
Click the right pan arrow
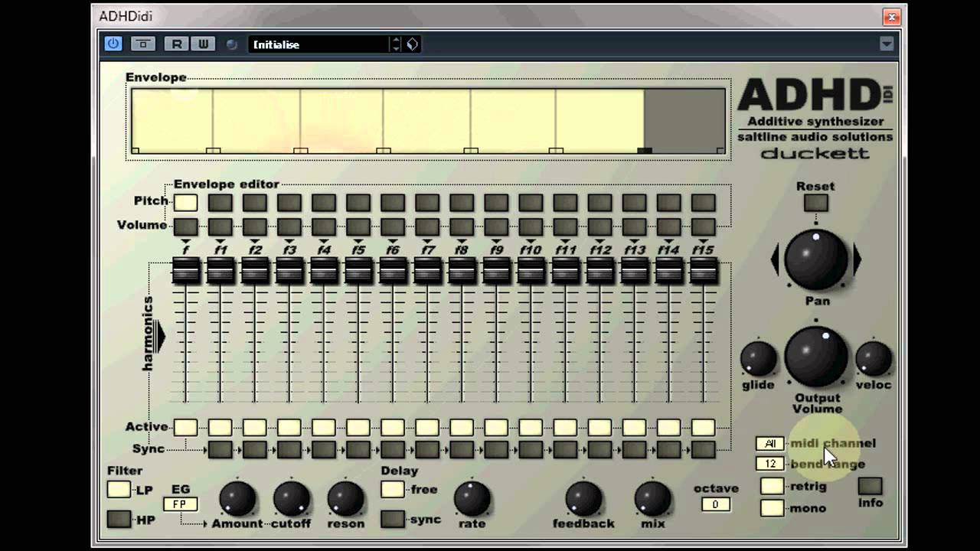tap(857, 259)
